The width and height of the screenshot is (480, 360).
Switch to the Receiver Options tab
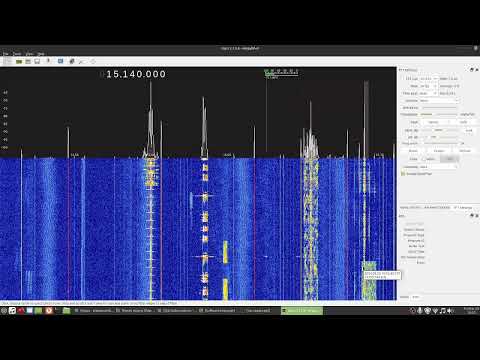click(x=437, y=207)
